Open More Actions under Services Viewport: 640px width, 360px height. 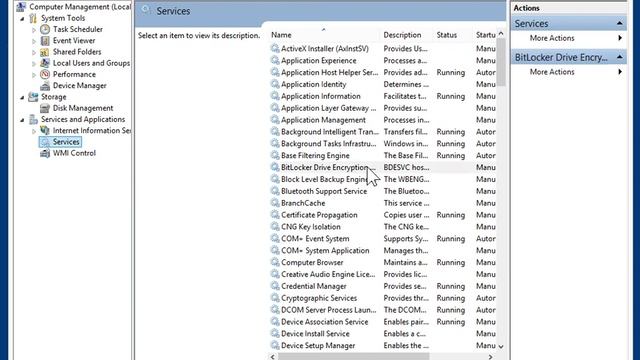tap(552, 38)
